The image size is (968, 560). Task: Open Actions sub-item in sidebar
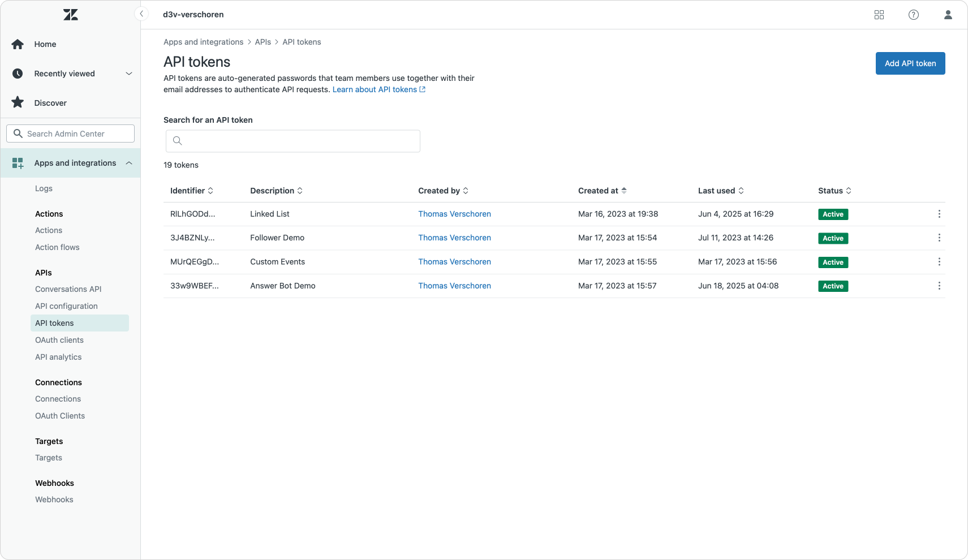pos(49,230)
